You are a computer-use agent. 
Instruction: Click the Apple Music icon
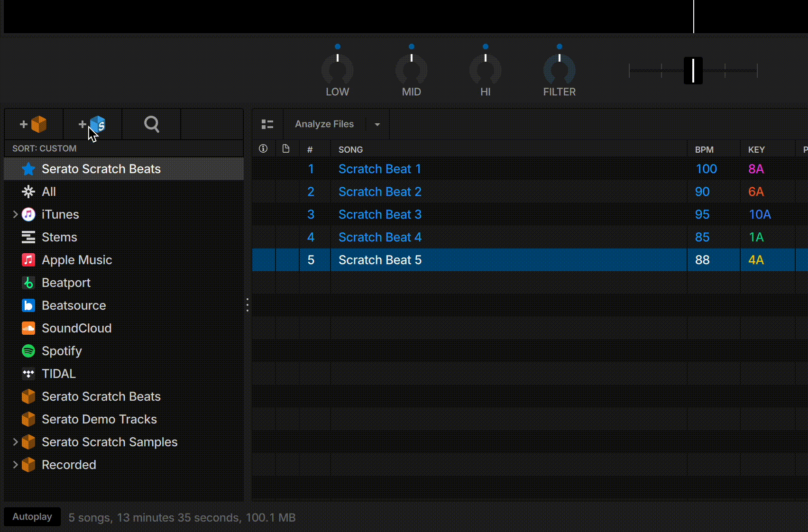click(28, 260)
